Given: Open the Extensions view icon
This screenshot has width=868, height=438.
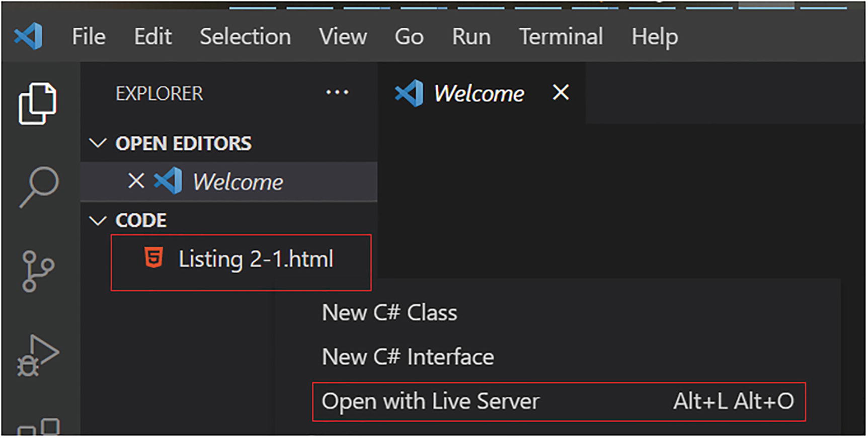Looking at the screenshot, I should (x=39, y=426).
